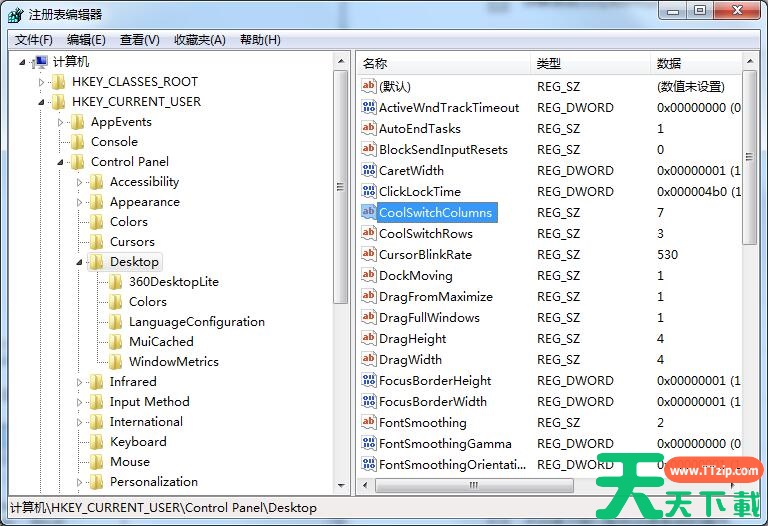The image size is (768, 526).
Task: Click the string icon beside FontSmoothing
Action: point(369,422)
